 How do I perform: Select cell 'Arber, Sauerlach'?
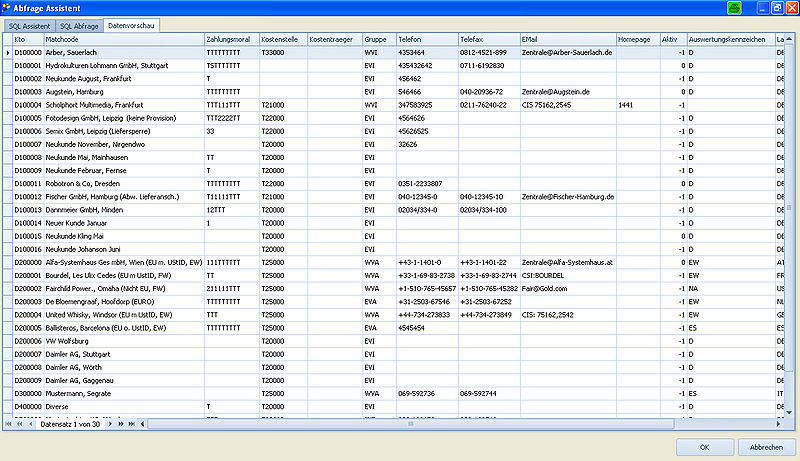[x=124, y=53]
